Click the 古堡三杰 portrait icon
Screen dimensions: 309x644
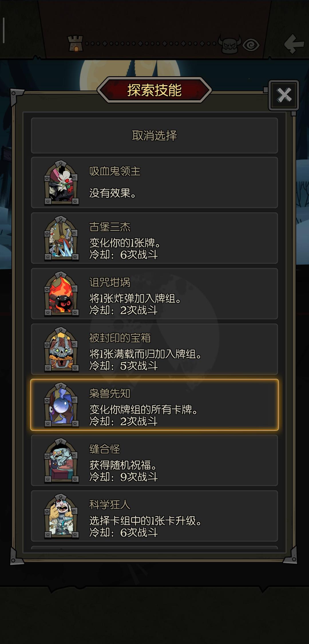tap(61, 238)
